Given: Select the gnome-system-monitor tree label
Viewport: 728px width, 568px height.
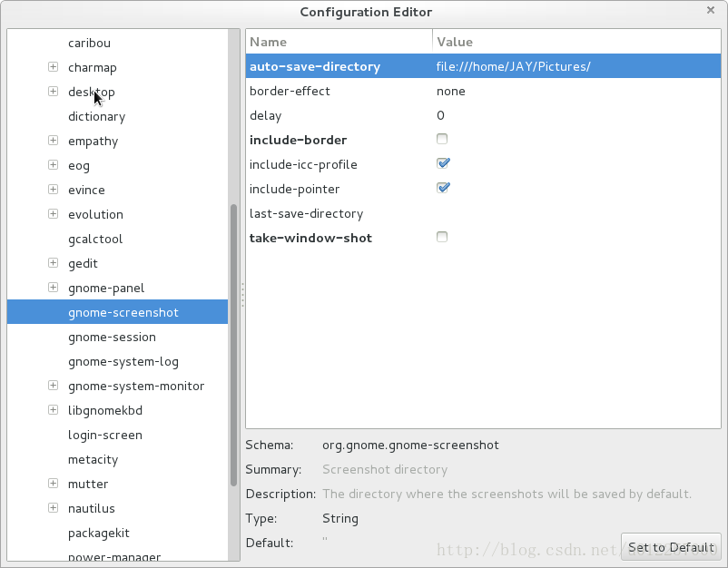Looking at the screenshot, I should [136, 387].
